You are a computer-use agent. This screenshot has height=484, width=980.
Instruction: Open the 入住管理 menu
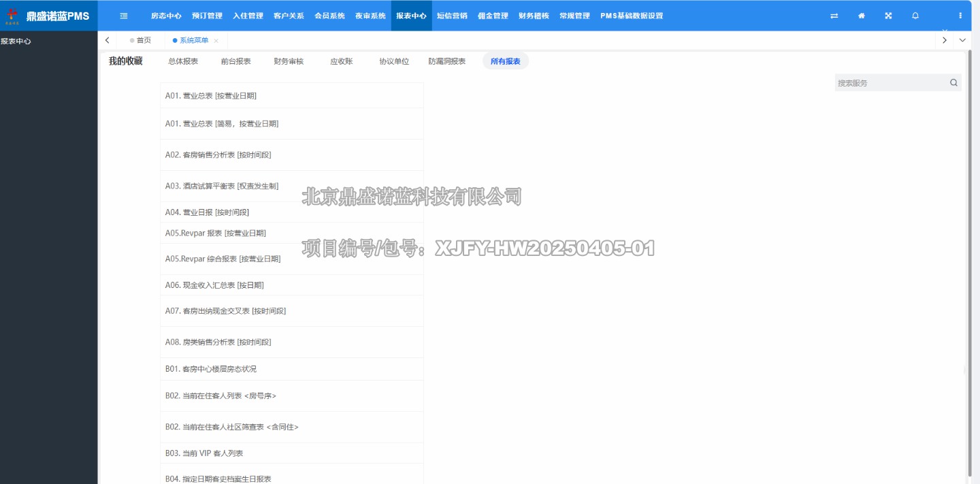click(248, 16)
